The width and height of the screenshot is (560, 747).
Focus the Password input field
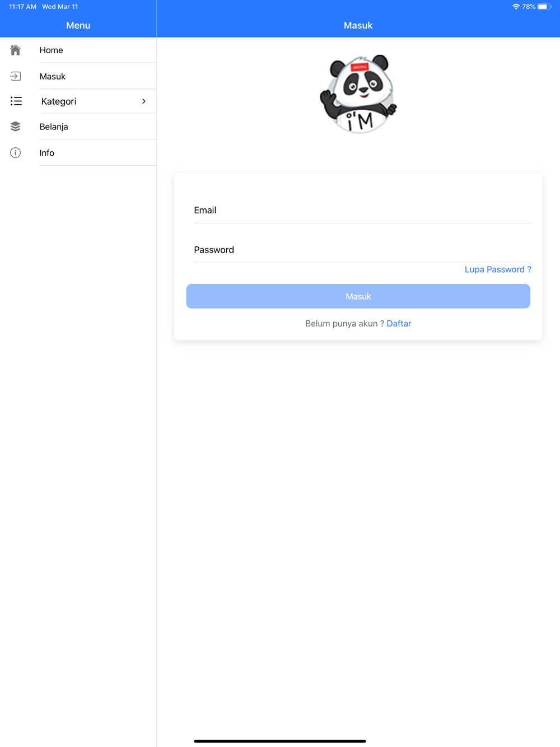pos(362,250)
